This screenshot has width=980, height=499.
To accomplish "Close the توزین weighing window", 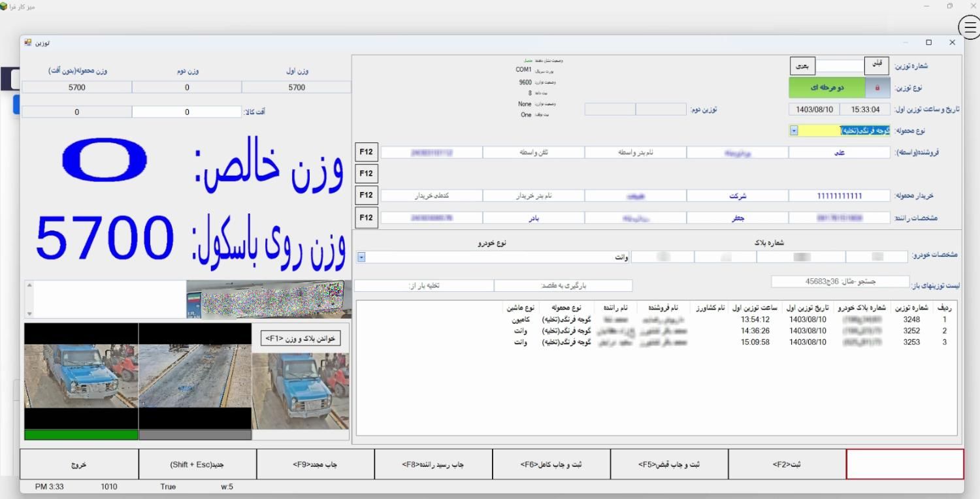I will (x=952, y=42).
